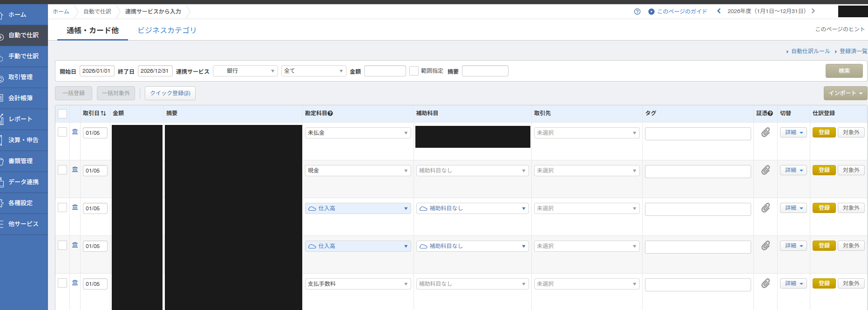
Task: Attach a voucher via paperclip in 現金 row
Action: point(766,170)
